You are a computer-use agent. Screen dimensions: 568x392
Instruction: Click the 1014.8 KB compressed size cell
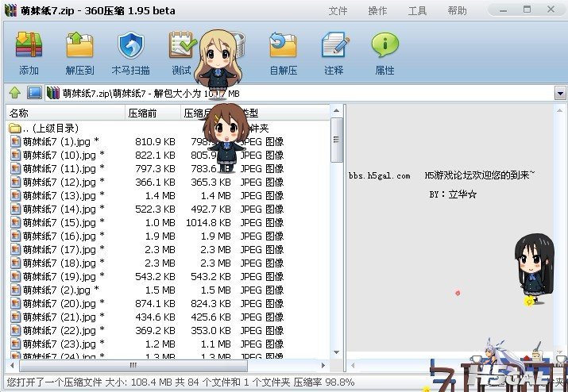208,223
